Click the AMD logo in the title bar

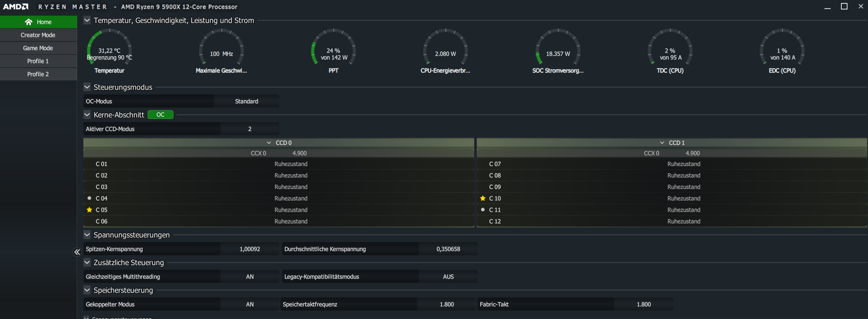coord(16,7)
